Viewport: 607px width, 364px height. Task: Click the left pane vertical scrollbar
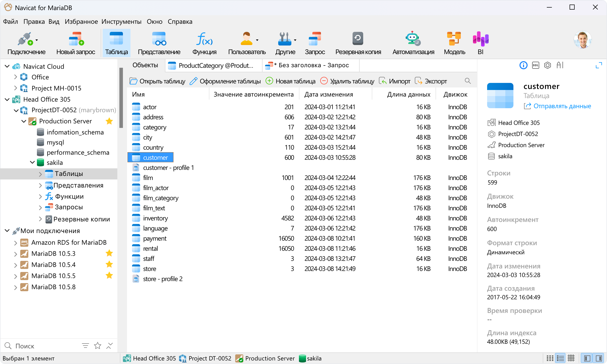click(x=121, y=98)
